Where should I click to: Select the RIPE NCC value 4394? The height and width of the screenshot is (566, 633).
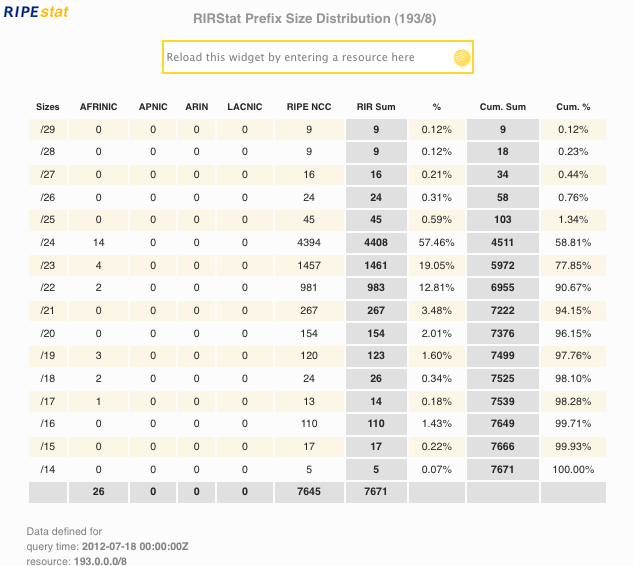308,240
